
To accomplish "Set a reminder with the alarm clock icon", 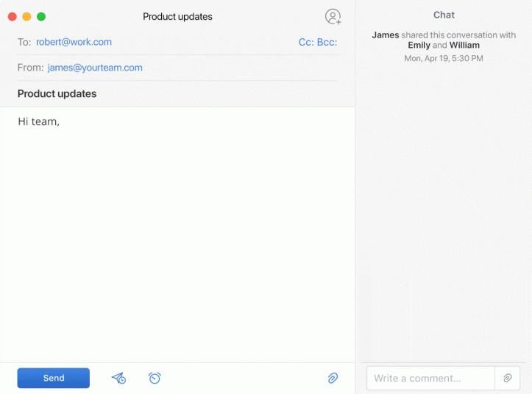I will (x=155, y=378).
